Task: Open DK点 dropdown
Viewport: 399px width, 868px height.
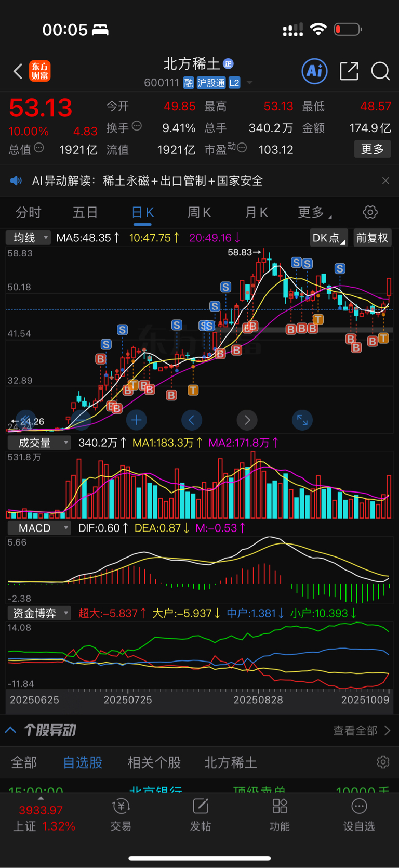Action: 329,238
